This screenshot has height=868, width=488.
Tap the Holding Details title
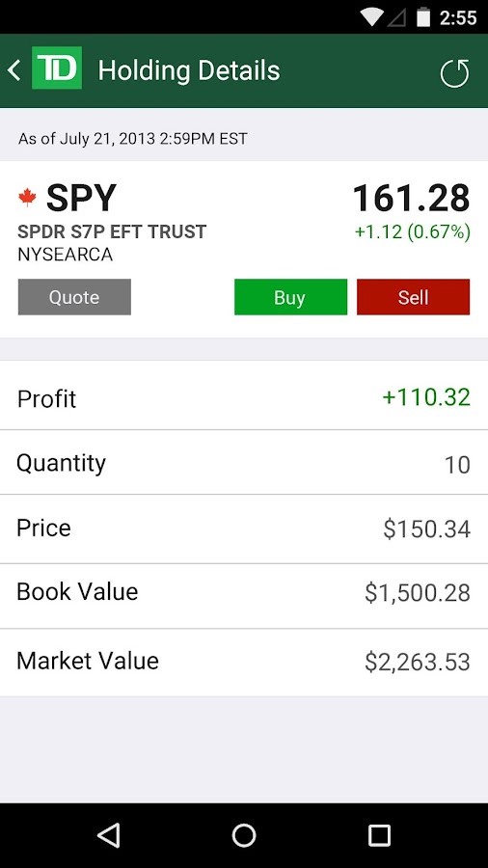click(189, 70)
